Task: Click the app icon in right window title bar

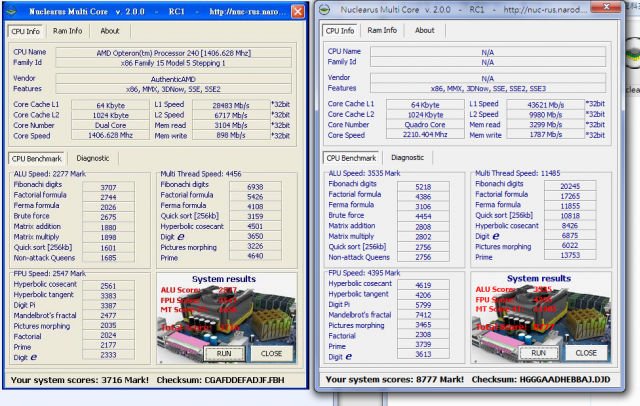Action: click(x=325, y=10)
